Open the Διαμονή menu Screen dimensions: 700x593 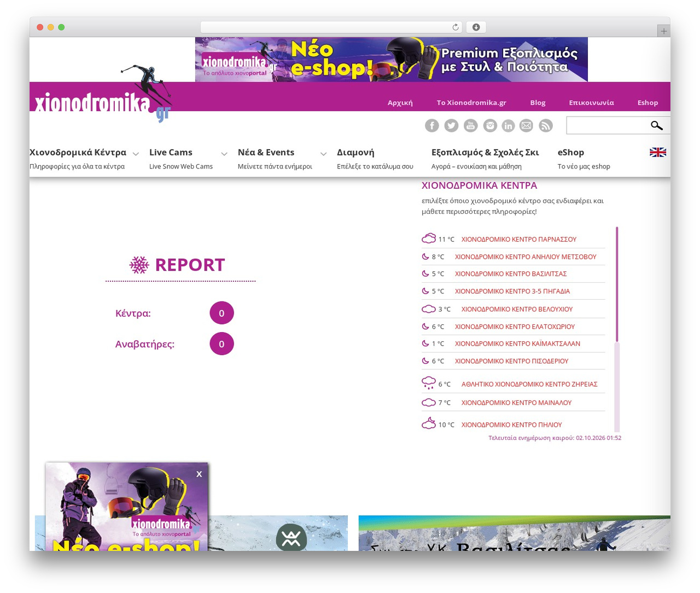[x=355, y=152]
